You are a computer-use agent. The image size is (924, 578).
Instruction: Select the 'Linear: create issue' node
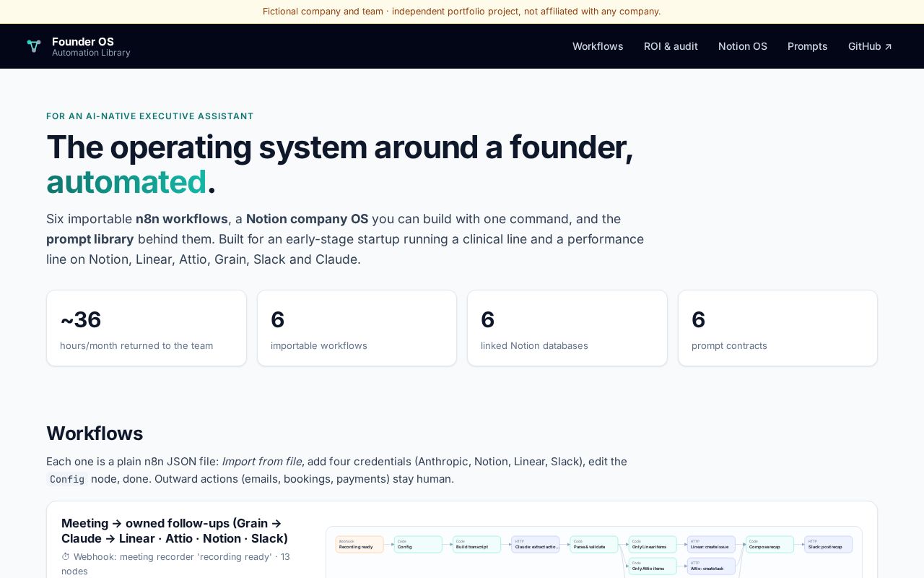(711, 544)
